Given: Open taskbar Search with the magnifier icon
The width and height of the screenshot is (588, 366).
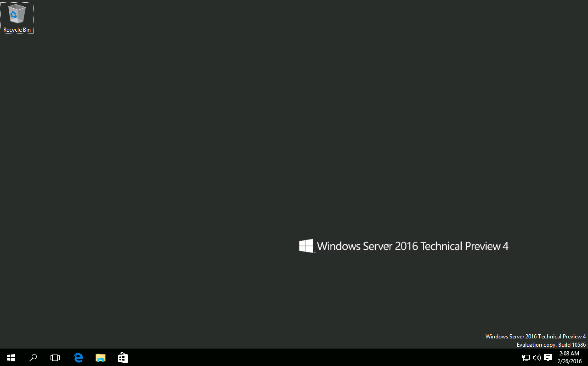Looking at the screenshot, I should [33, 358].
